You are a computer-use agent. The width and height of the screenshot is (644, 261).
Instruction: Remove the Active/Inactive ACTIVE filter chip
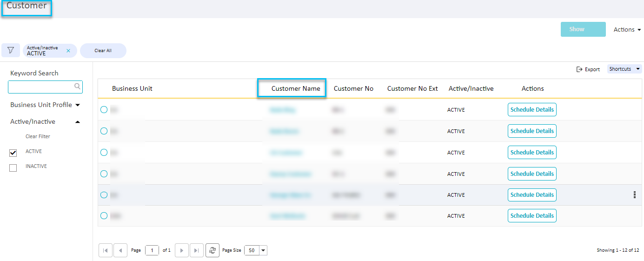[68, 51]
